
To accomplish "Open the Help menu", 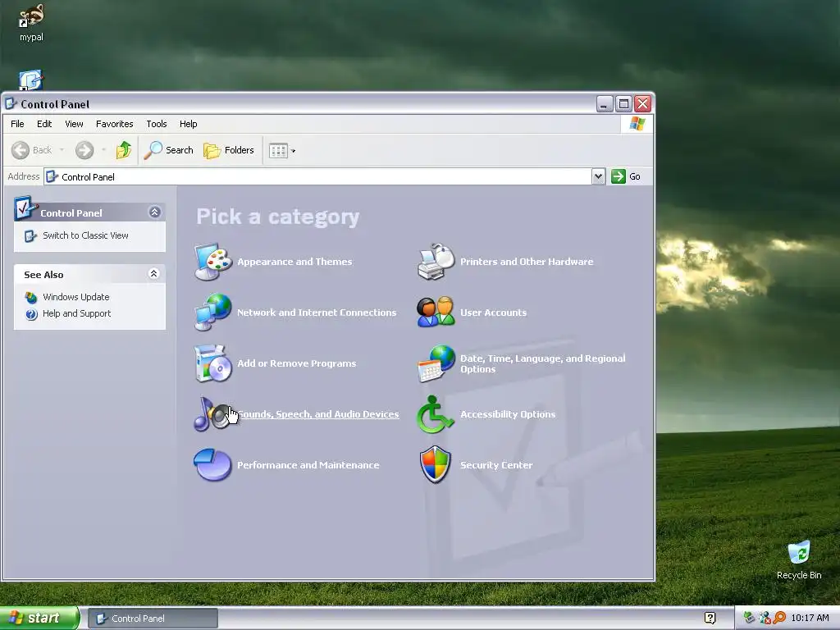I will (x=188, y=124).
